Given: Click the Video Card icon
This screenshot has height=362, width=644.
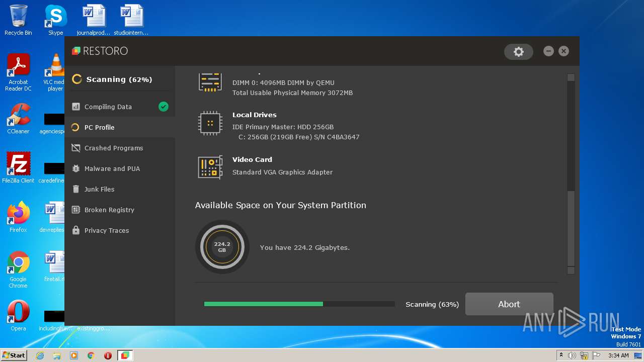Looking at the screenshot, I should (x=210, y=167).
